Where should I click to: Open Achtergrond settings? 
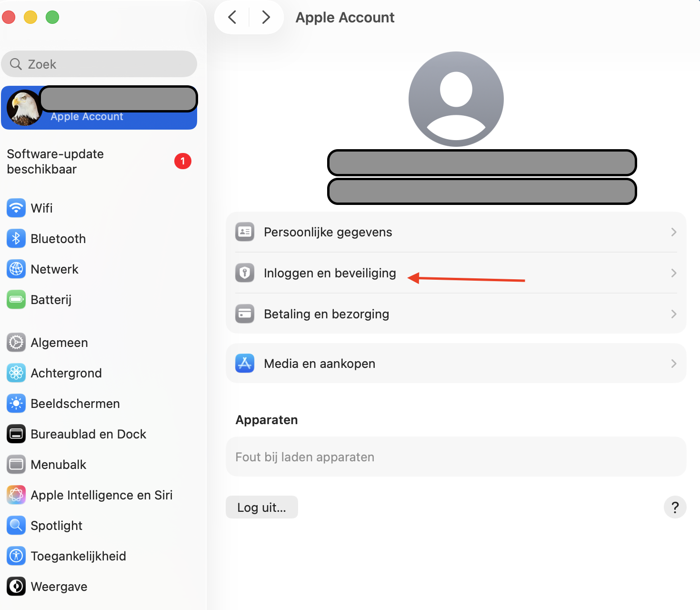[66, 373]
